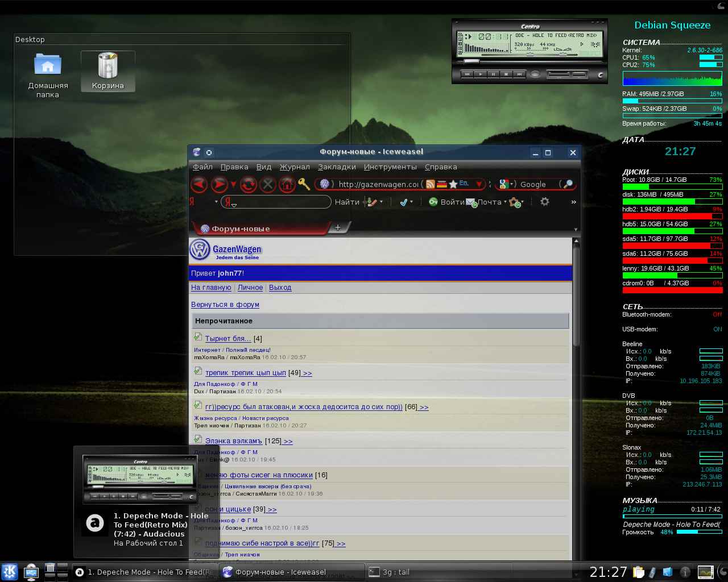Skip to previous track in Centra player
The image size is (728, 582).
coord(467,74)
